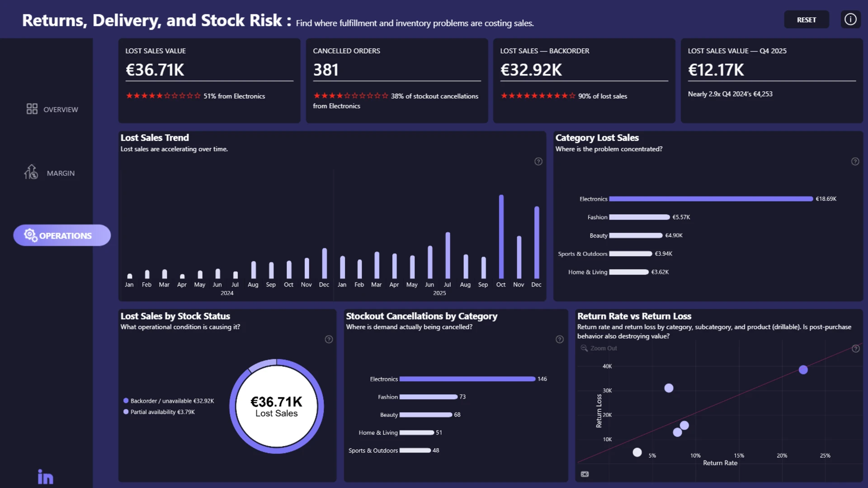Click Zoom Out on the scatter chart
Image resolution: width=868 pixels, height=488 pixels.
coord(599,348)
